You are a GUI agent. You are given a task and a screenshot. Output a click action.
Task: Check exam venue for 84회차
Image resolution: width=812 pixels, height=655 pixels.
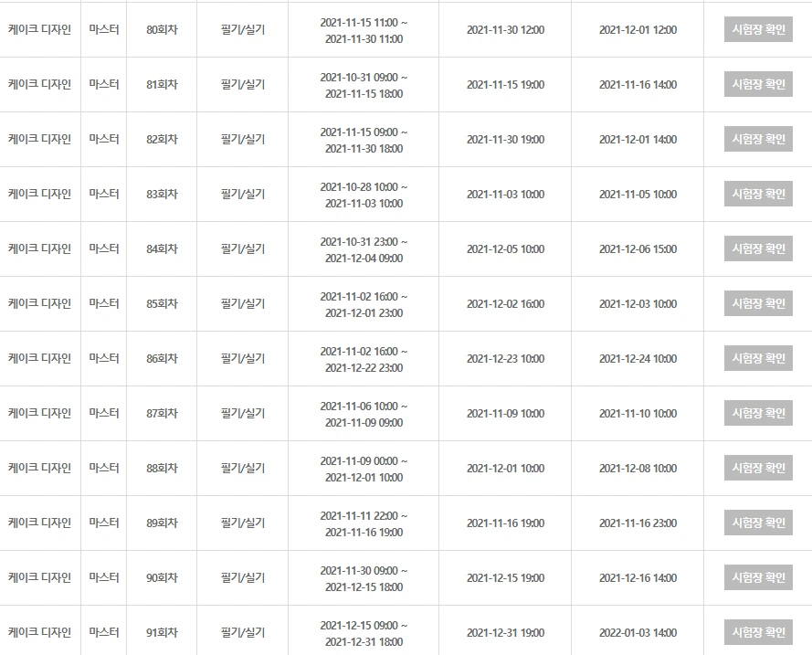click(758, 249)
